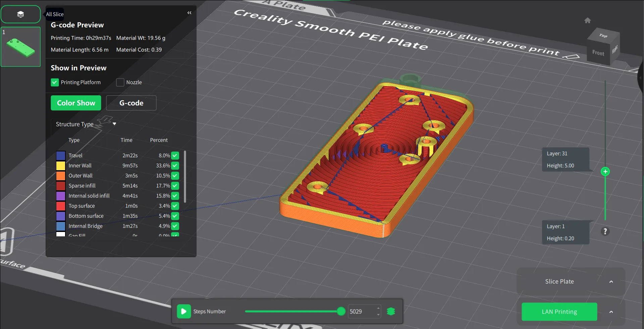The image size is (644, 329).
Task: Collapse the G-code Preview panel
Action: tap(189, 13)
